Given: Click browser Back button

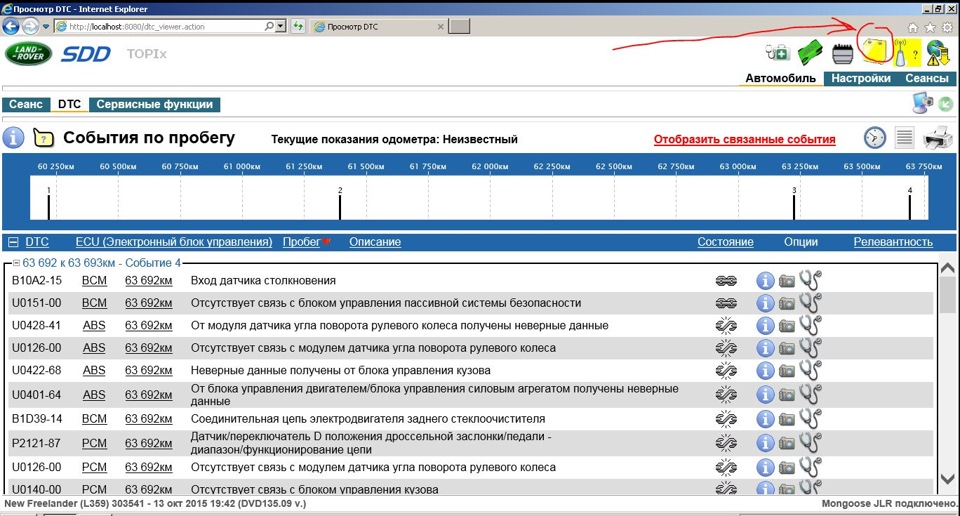Looking at the screenshot, I should click(11, 26).
